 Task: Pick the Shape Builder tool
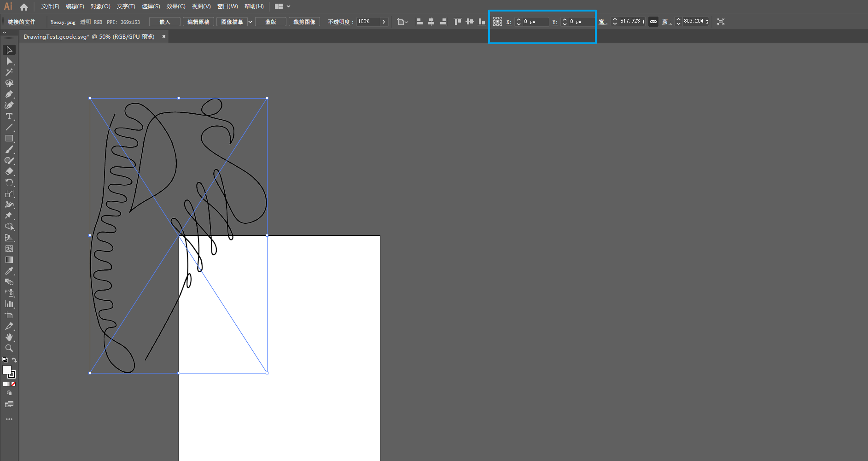9,227
